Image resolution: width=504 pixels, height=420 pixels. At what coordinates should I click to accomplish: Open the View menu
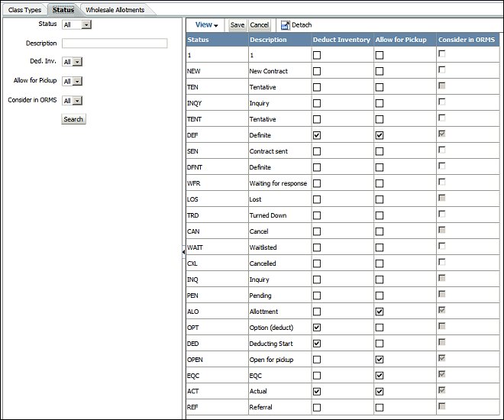point(206,25)
